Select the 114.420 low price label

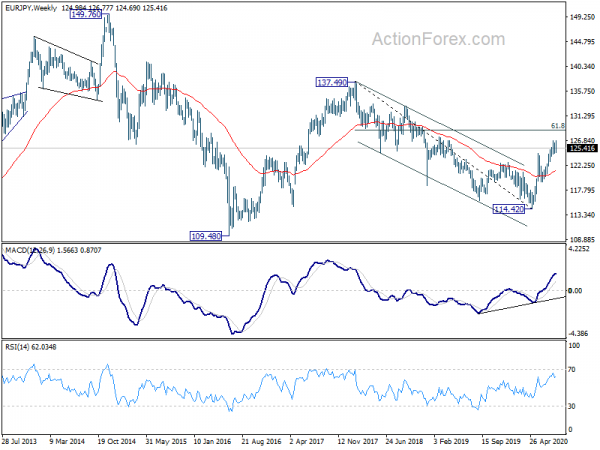(x=509, y=209)
